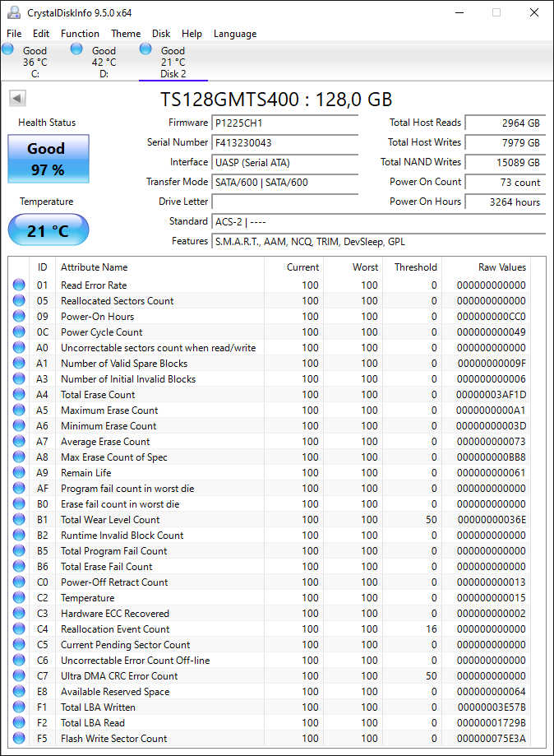This screenshot has height=756, width=554.
Task: Click status icon beside Power-On Hours row
Action: pyautogui.click(x=19, y=316)
